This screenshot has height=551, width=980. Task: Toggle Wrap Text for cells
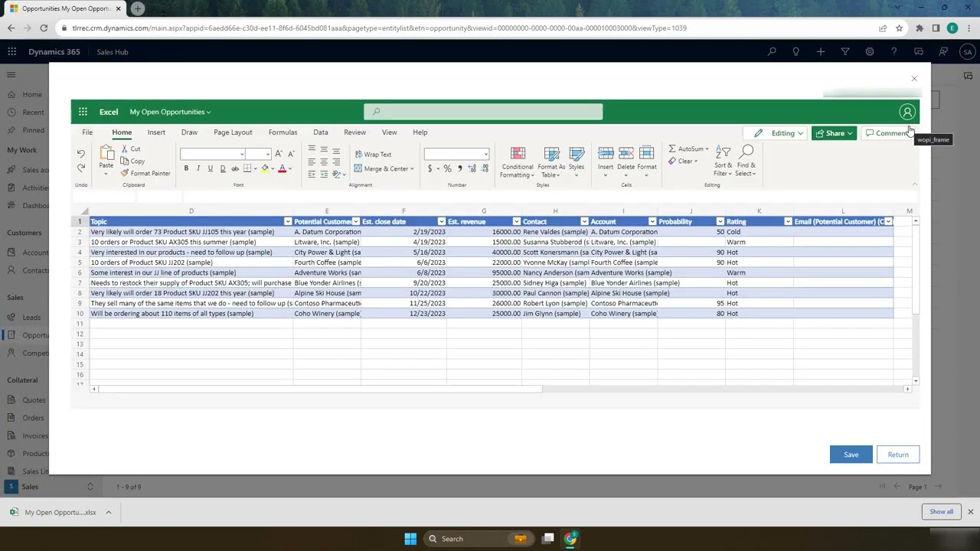[373, 155]
